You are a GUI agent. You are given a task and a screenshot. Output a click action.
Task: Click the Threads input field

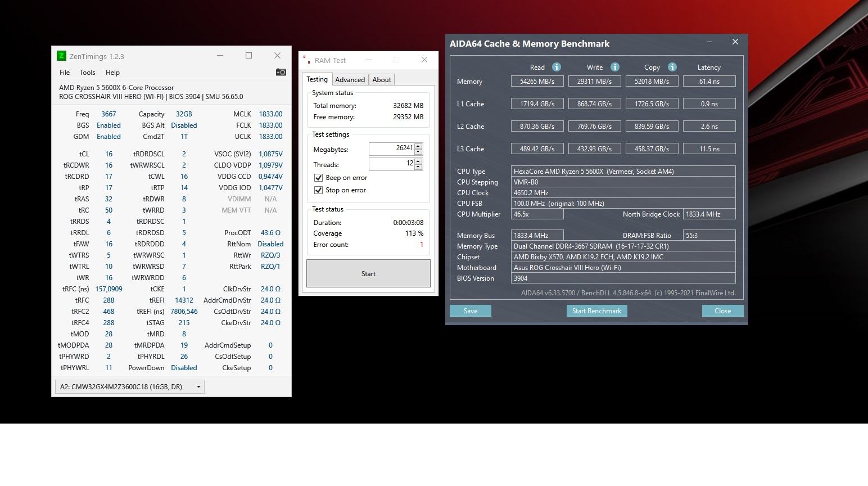coord(392,164)
